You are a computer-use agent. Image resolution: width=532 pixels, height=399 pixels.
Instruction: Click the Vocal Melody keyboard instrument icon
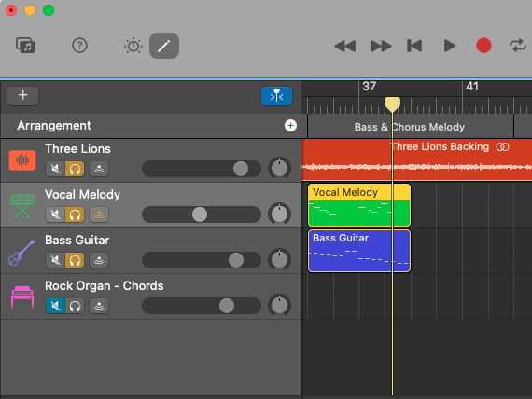coord(22,206)
